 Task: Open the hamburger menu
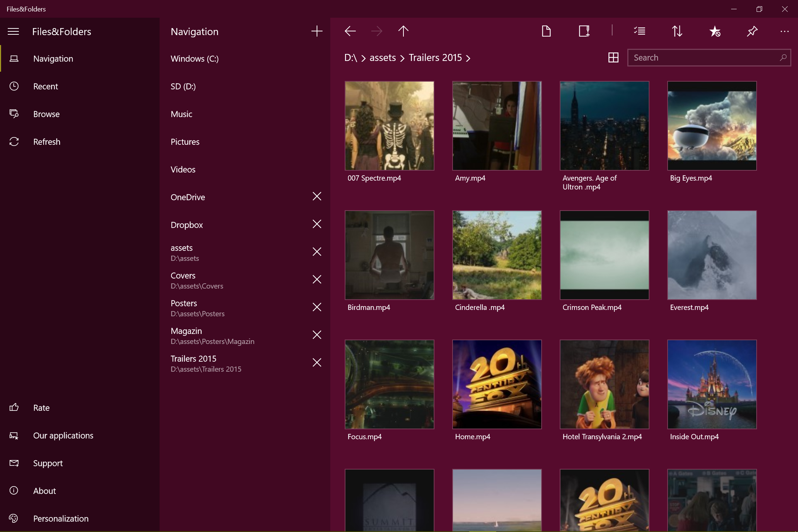pyautogui.click(x=13, y=31)
